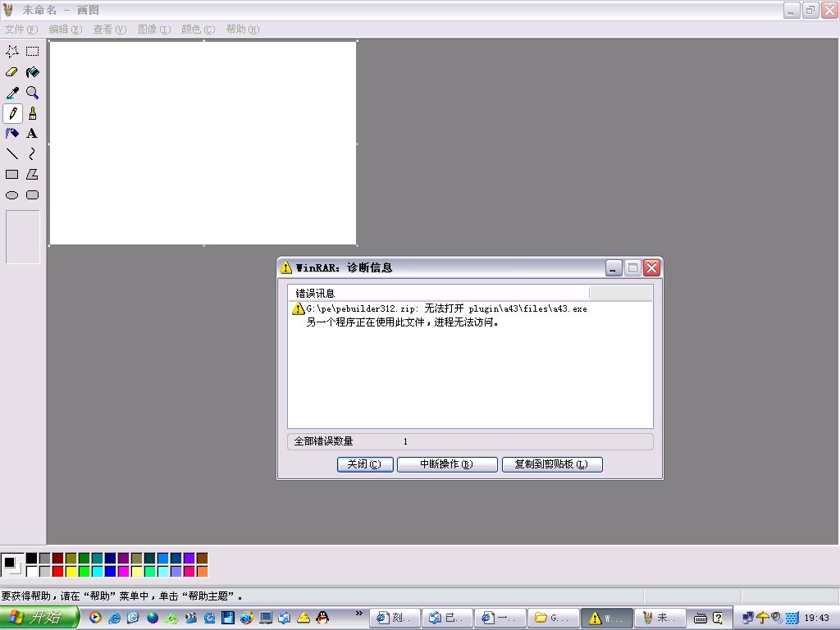Image resolution: width=840 pixels, height=630 pixels.
Task: Pick the Rounded Rectangle tool
Action: click(33, 195)
